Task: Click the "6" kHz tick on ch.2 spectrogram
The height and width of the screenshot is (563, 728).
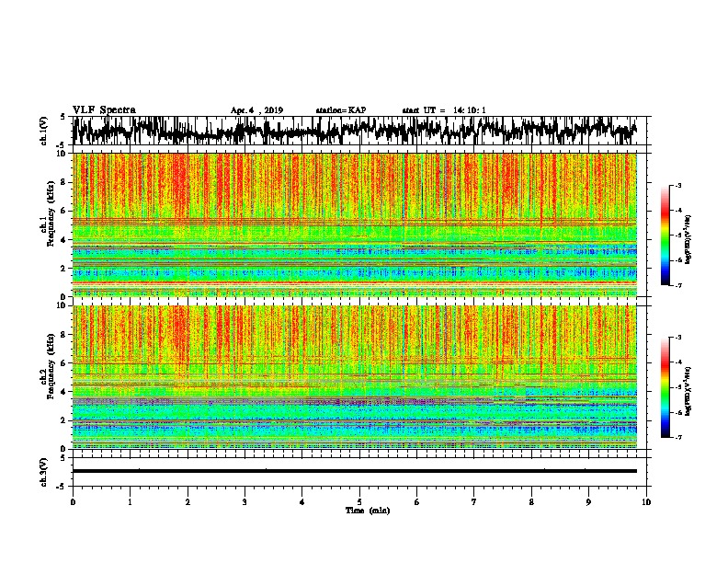Action: (x=64, y=362)
